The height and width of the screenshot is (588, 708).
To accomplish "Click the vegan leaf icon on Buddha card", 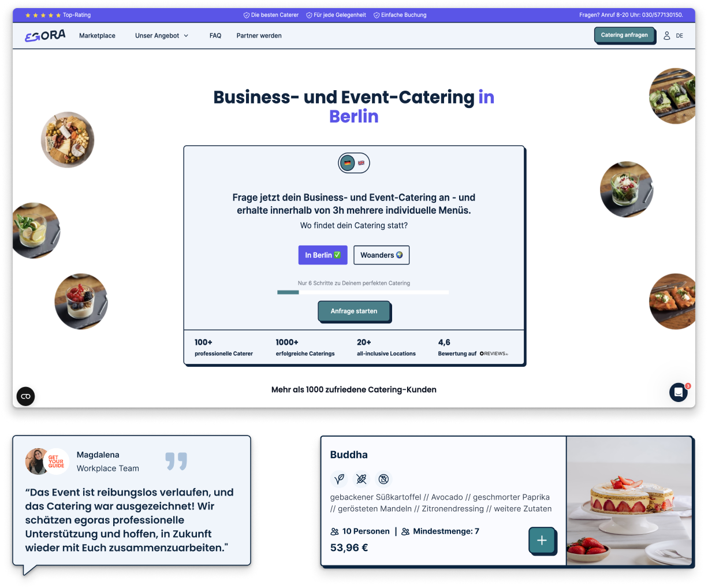I will [x=339, y=479].
